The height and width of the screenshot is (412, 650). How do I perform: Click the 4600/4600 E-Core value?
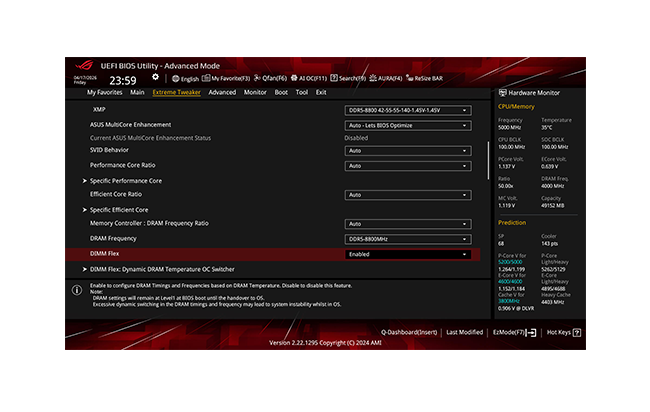coord(510,282)
